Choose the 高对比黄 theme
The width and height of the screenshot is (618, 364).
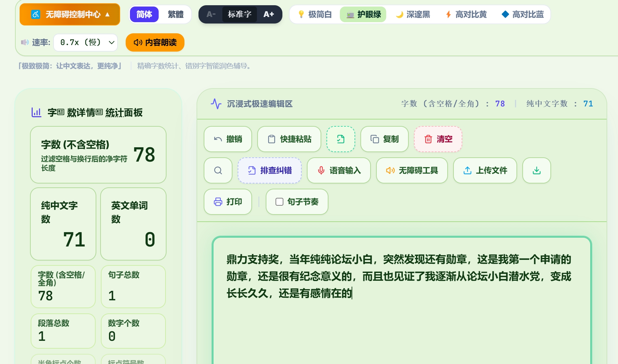466,14
